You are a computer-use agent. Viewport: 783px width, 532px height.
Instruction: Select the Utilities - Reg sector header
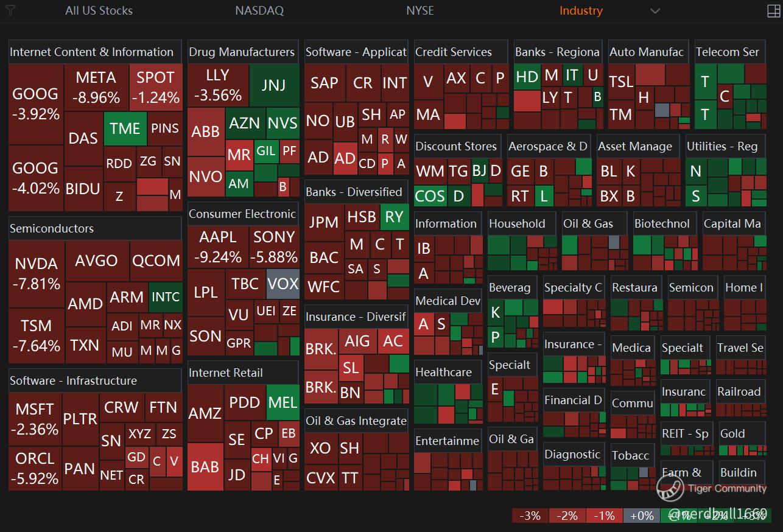(726, 146)
